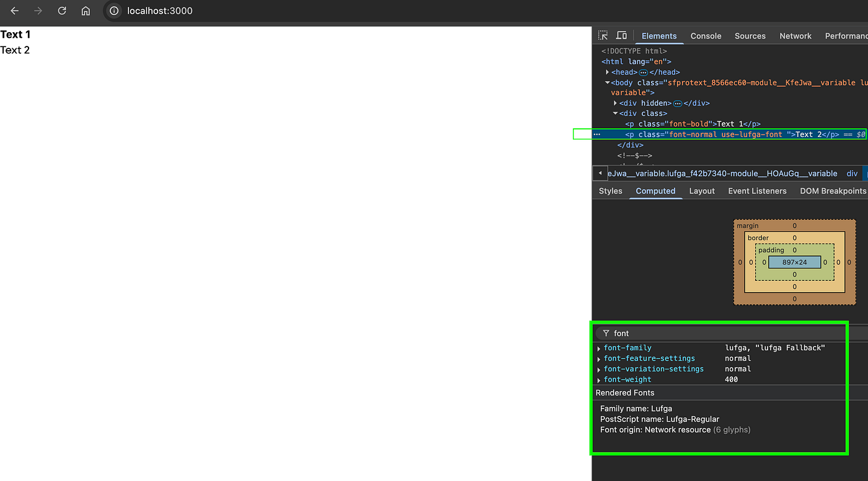The height and width of the screenshot is (481, 868).
Task: Click the font-weight value 400
Action: pyautogui.click(x=732, y=380)
